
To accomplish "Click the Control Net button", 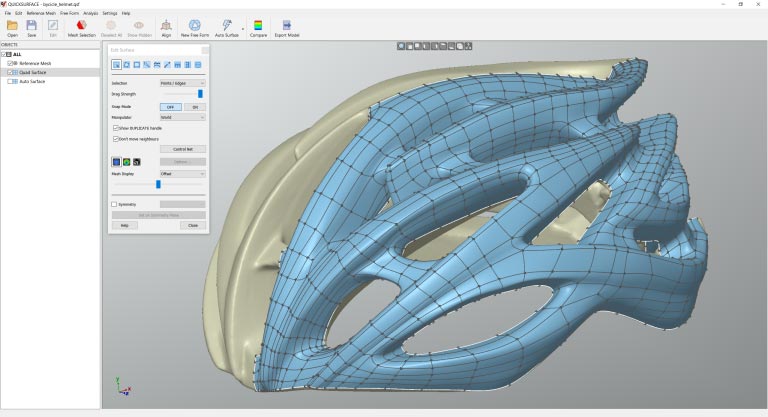I will tap(182, 149).
